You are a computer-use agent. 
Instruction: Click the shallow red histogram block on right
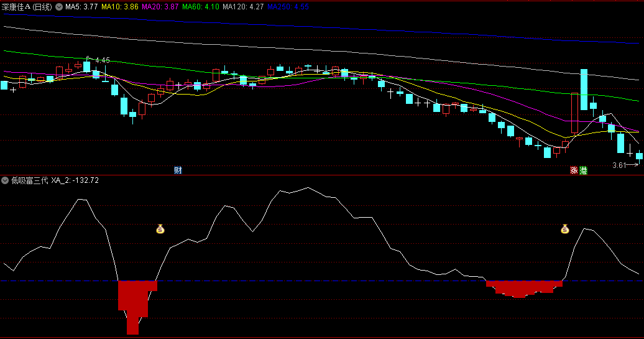click(x=524, y=288)
